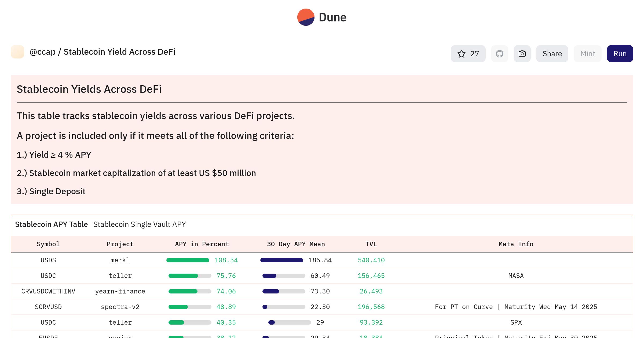
Task: Star this dashboard (27 stars)
Action: (x=468, y=54)
